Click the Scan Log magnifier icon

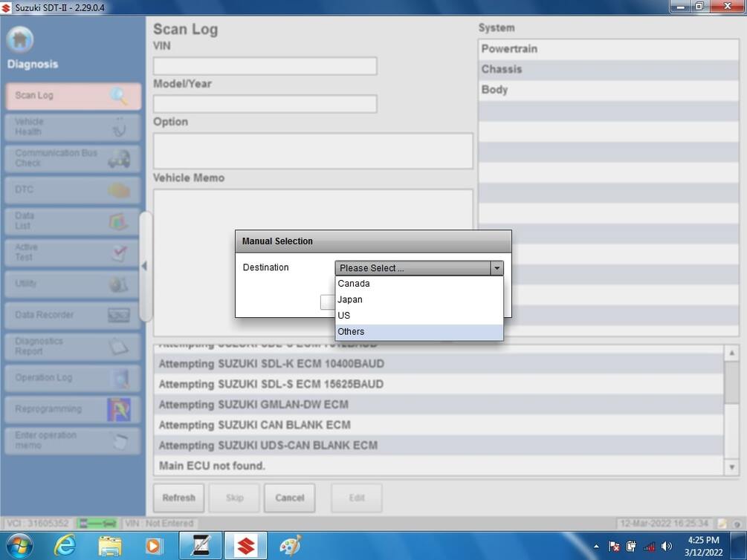(x=119, y=96)
